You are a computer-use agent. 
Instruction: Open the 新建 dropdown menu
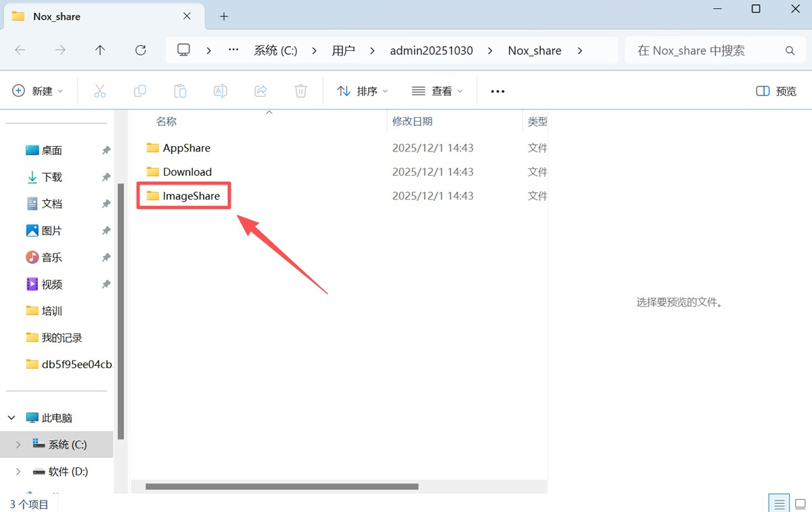click(x=38, y=91)
